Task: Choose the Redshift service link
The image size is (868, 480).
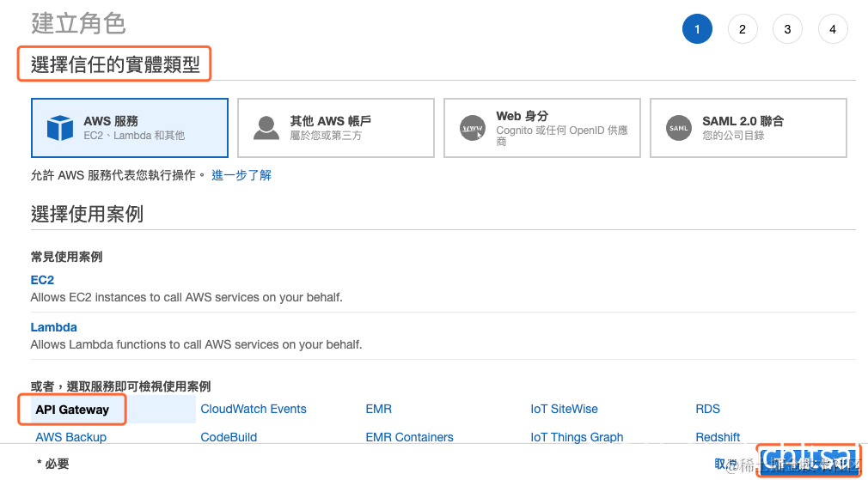Action: (x=718, y=437)
